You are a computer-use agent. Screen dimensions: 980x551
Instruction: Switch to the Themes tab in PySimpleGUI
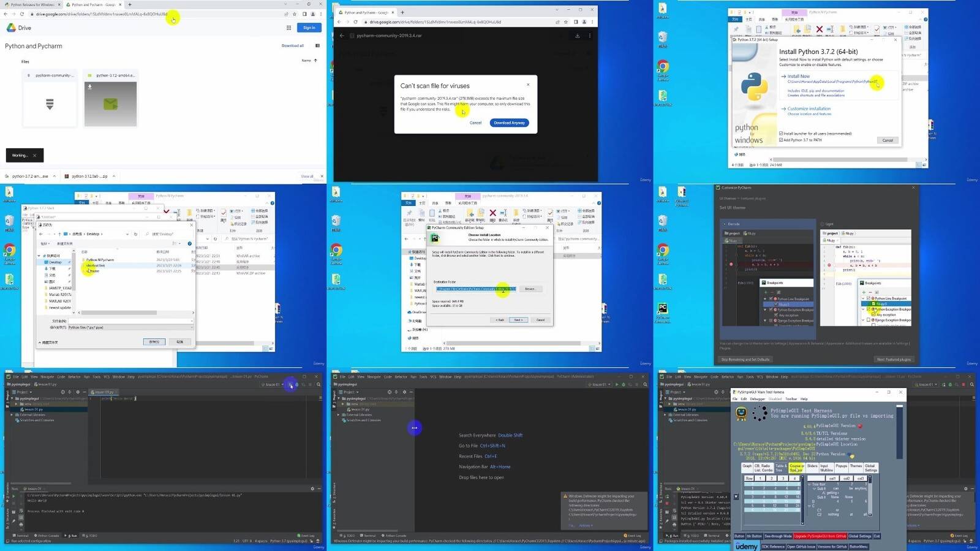tap(856, 468)
